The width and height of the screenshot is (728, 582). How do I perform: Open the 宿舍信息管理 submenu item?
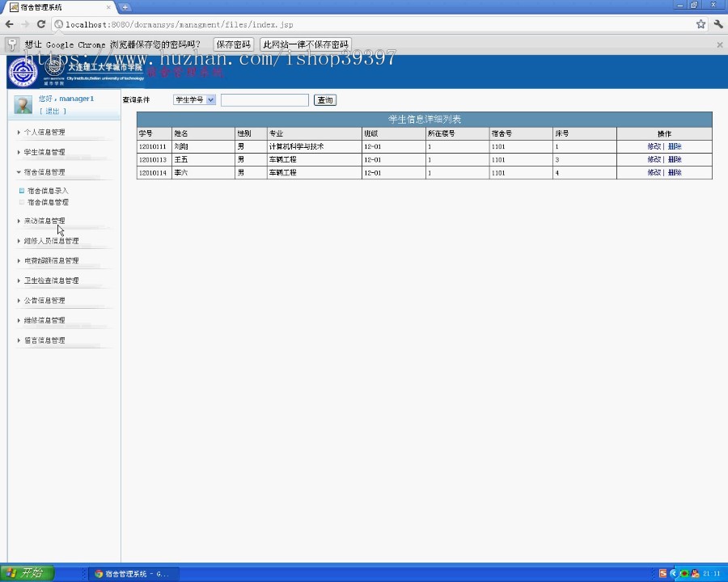(x=48, y=202)
